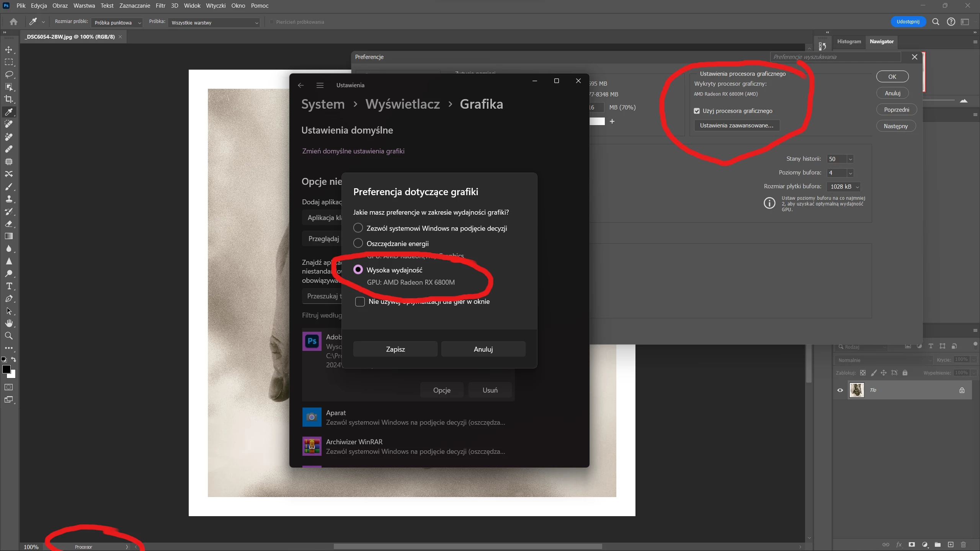Open the Photoshop search icon

[936, 22]
